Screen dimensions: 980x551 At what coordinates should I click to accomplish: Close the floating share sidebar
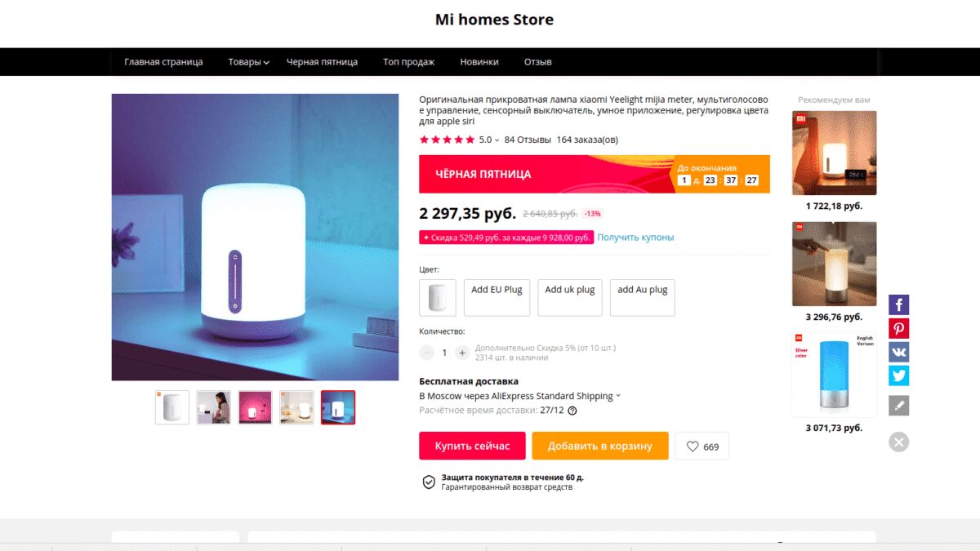[898, 442]
